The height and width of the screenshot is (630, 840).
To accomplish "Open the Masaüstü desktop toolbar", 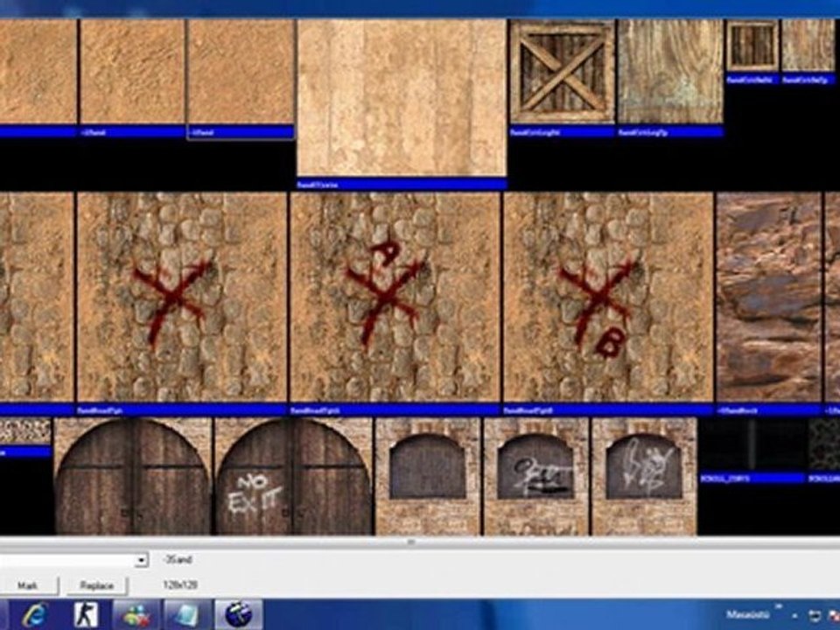I will [747, 614].
